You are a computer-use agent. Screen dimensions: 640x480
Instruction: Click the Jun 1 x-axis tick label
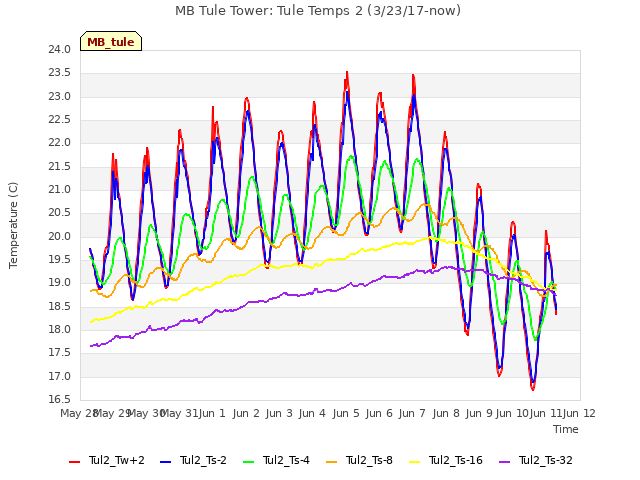point(212,413)
